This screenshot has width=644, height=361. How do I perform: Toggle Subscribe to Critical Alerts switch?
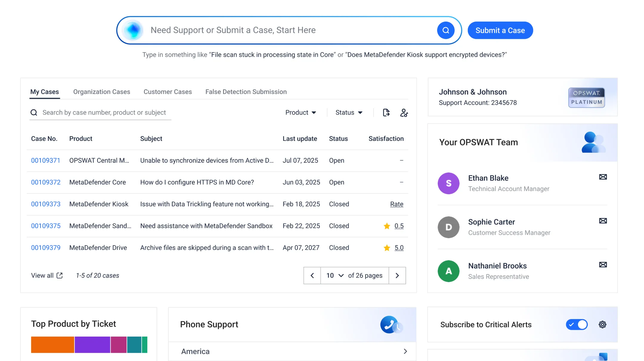577,324
